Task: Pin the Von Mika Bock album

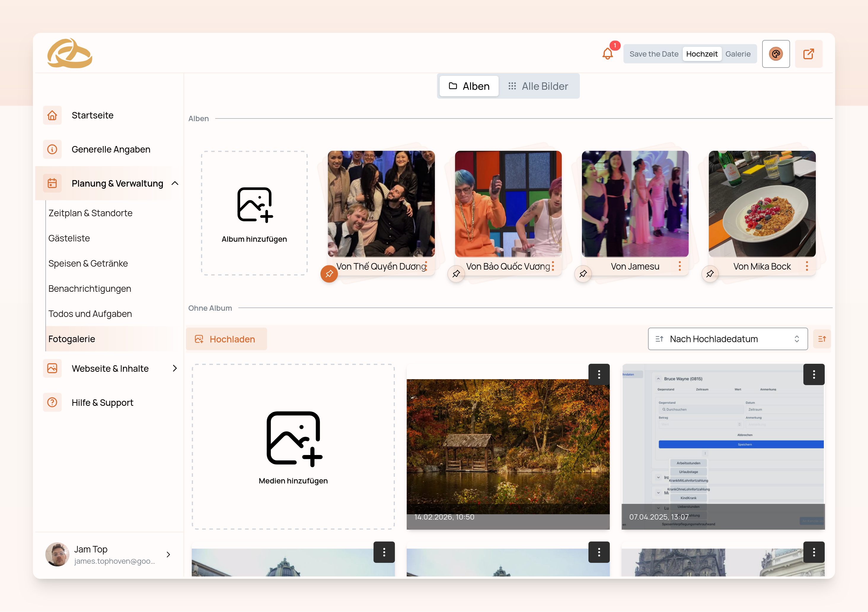Action: pos(710,273)
